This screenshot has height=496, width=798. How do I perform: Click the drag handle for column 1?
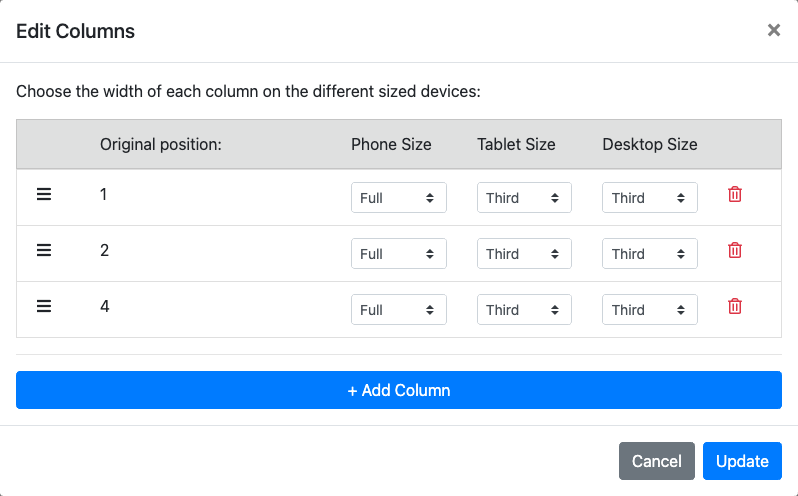44,195
